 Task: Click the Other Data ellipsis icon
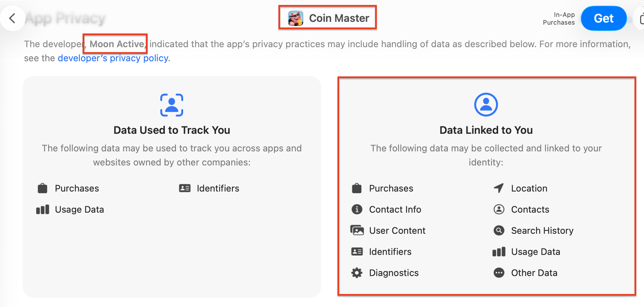pyautogui.click(x=498, y=273)
